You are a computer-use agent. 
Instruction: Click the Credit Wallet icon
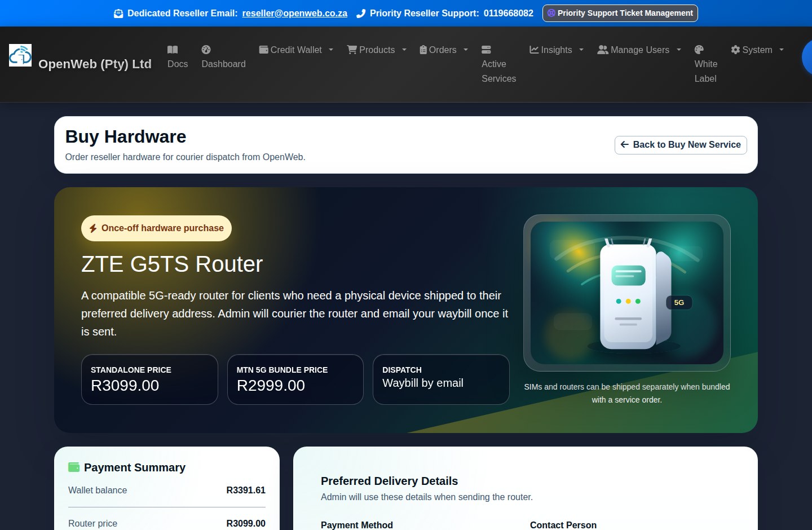point(263,50)
